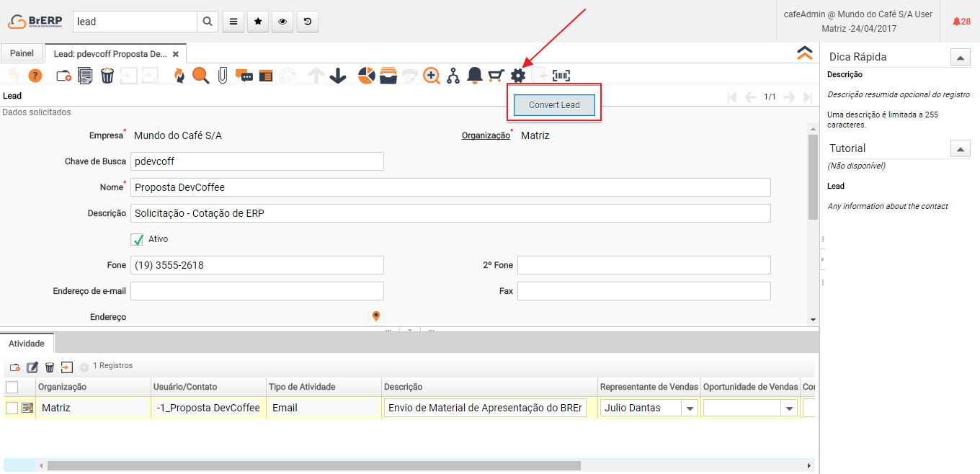Switch to the Painel tab
The image size is (980, 474).
tap(22, 54)
